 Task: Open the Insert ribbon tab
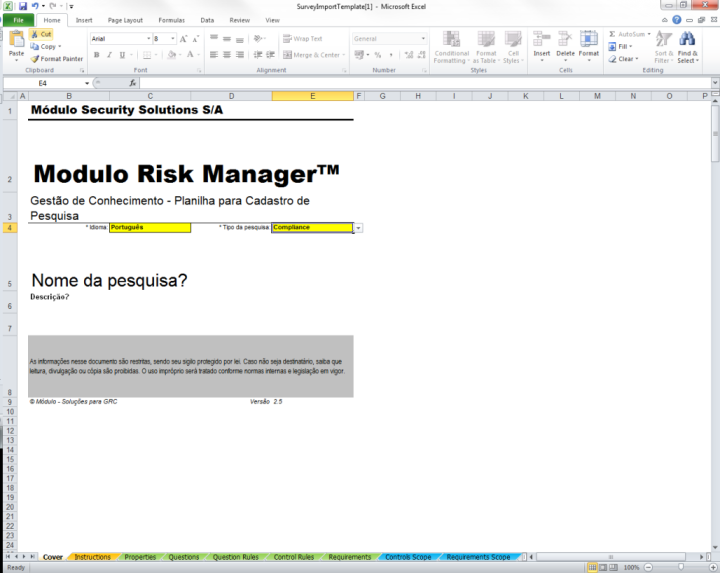84,20
